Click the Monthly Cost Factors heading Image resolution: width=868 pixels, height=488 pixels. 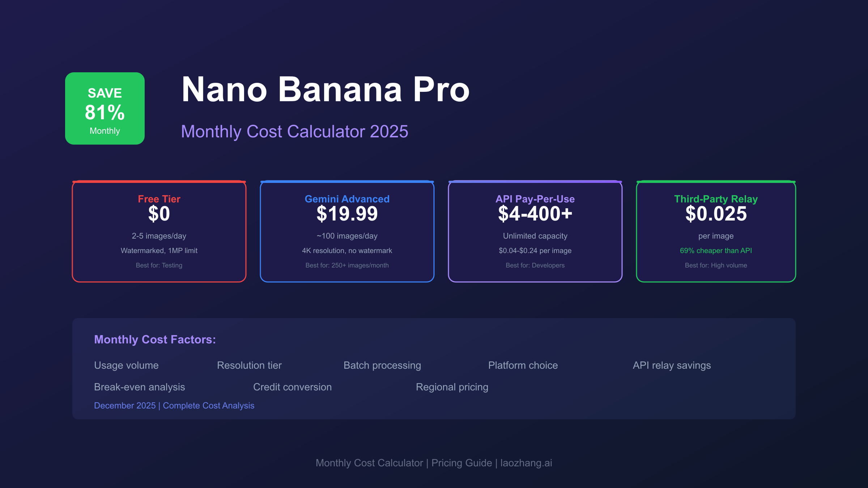tap(155, 339)
